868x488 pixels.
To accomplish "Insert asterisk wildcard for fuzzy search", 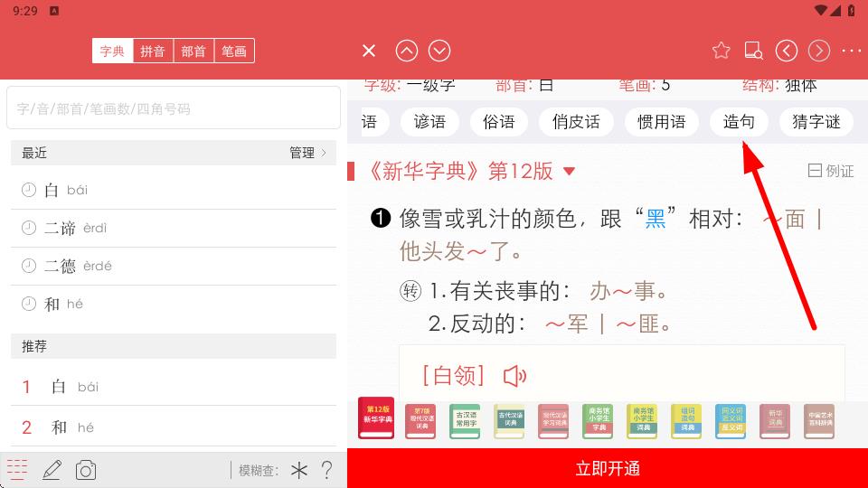I will click(x=298, y=470).
